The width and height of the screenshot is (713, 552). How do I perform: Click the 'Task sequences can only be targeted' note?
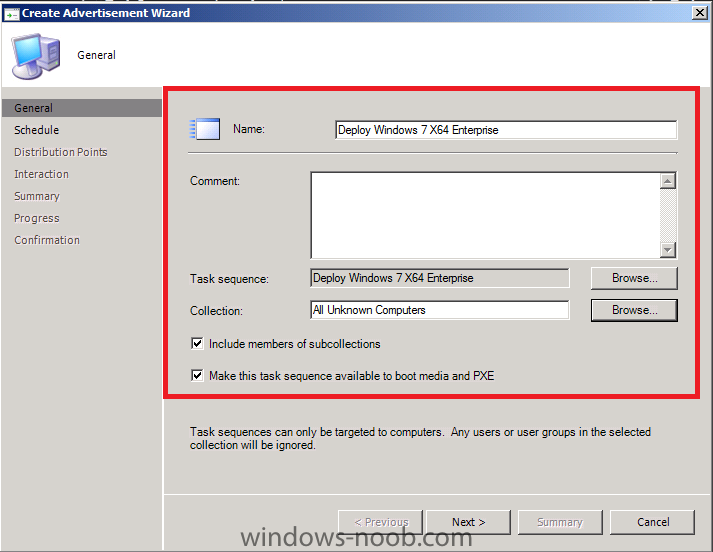tap(420, 438)
